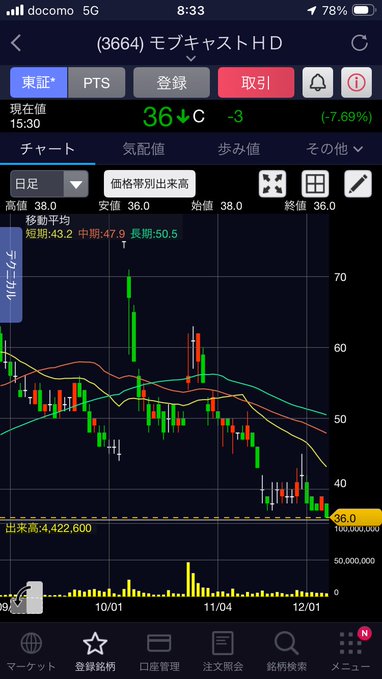The height and width of the screenshot is (679, 382).
Task: Tap the current price 36
Action: tap(159, 116)
